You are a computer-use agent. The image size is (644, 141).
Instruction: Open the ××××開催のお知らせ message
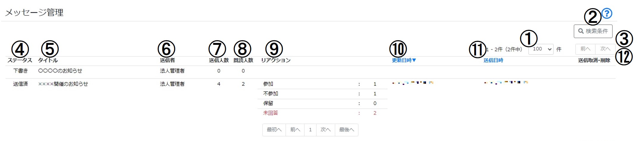point(63,84)
